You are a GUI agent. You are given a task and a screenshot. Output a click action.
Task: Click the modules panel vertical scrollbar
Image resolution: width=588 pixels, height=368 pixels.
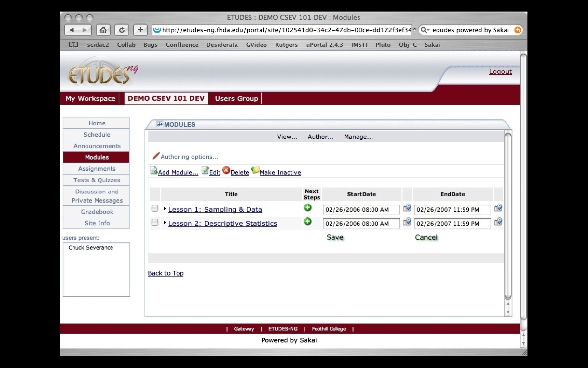(x=508, y=215)
